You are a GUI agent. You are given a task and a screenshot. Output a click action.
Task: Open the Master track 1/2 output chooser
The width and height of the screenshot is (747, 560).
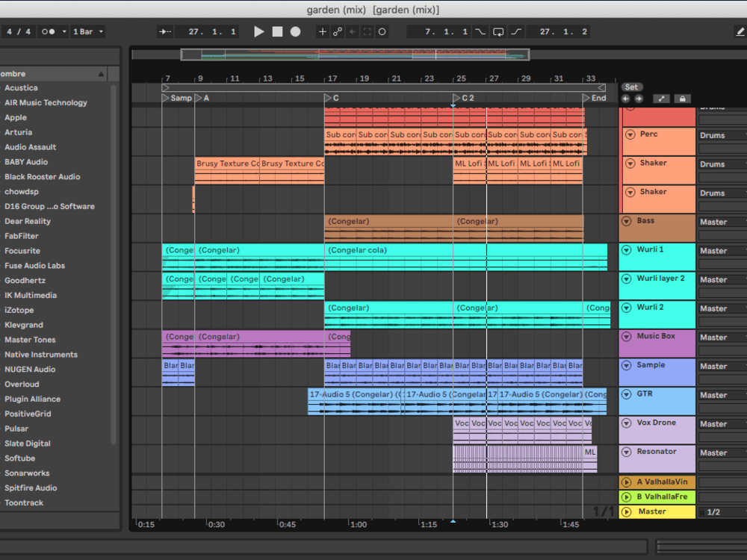[x=722, y=512]
